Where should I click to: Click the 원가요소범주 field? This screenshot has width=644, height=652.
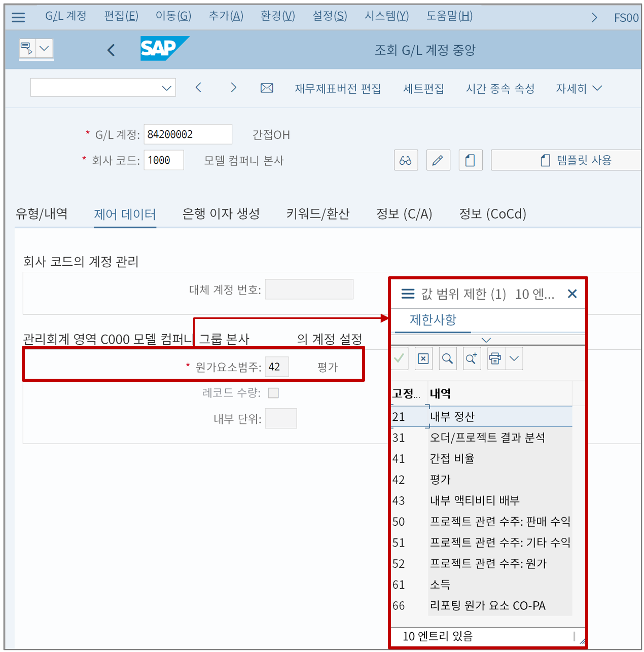tap(277, 367)
